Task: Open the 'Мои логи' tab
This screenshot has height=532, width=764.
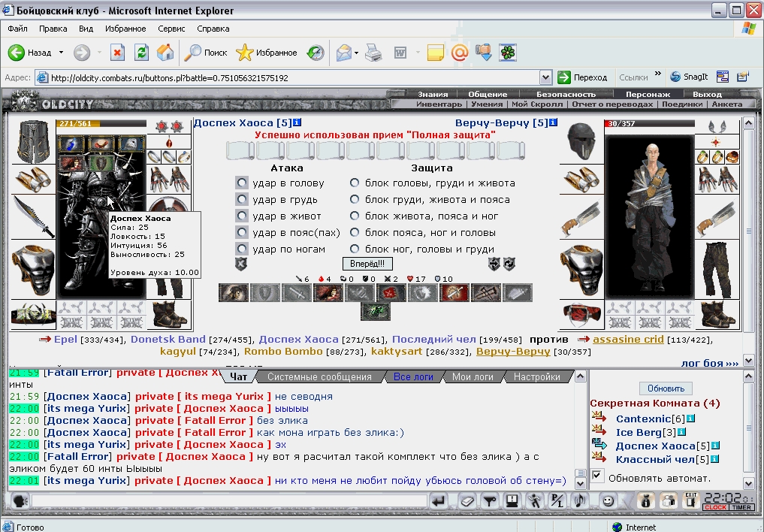Action: (x=473, y=376)
